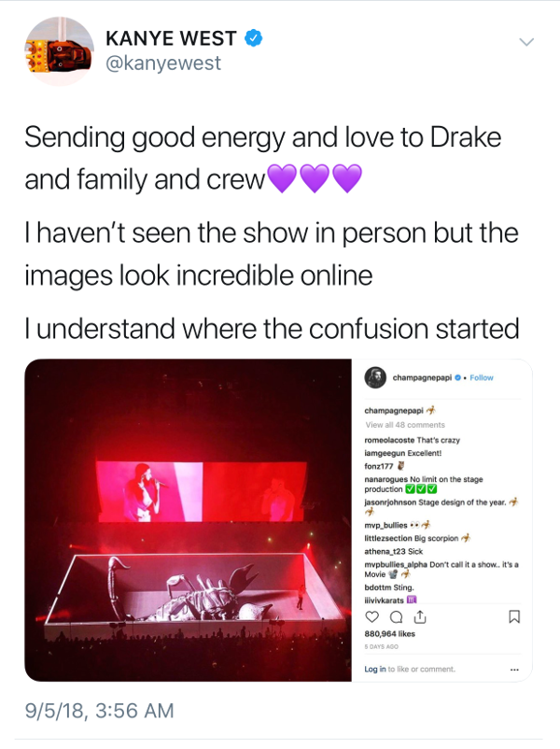Open the three-dot more options menu
The image size is (560, 749).
click(514, 670)
